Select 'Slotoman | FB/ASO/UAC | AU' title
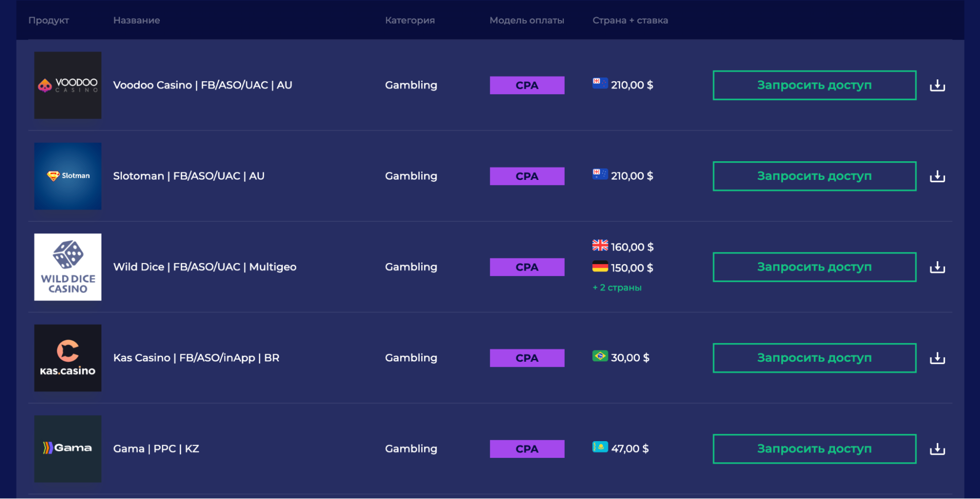 tap(189, 175)
